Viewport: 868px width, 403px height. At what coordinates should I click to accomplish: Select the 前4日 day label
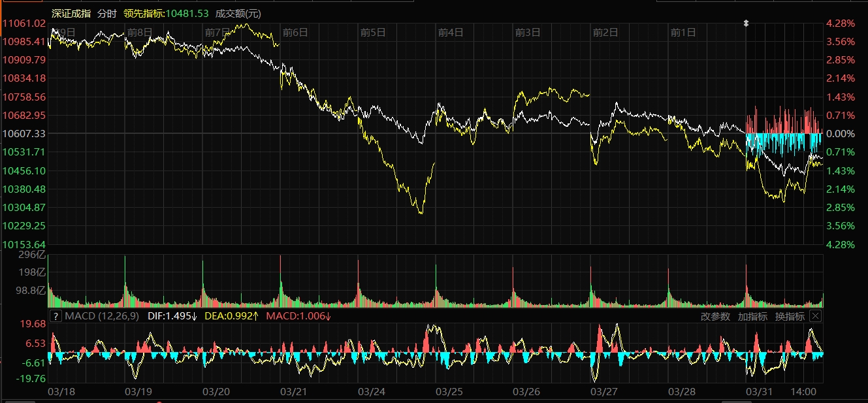(x=451, y=31)
